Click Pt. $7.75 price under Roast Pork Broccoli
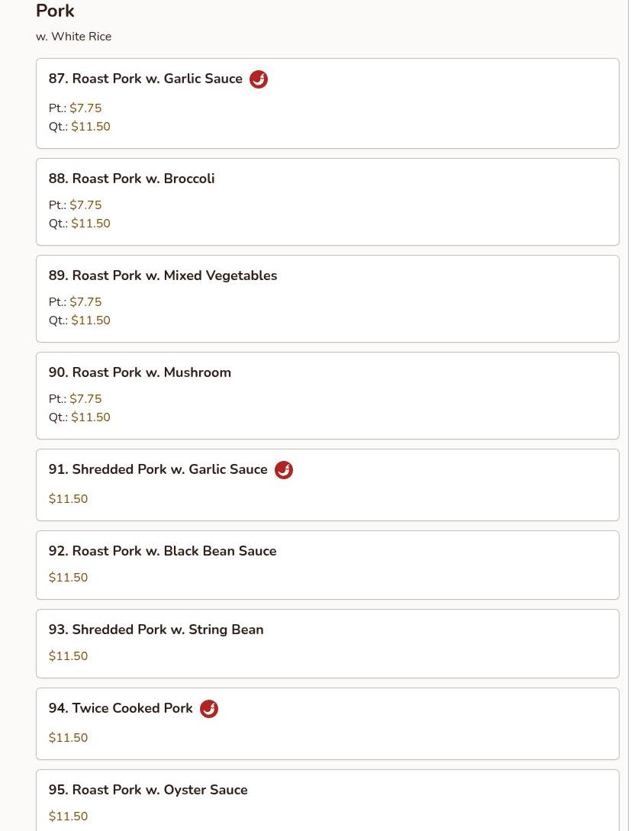Image resolution: width=644 pixels, height=831 pixels. 85,205
